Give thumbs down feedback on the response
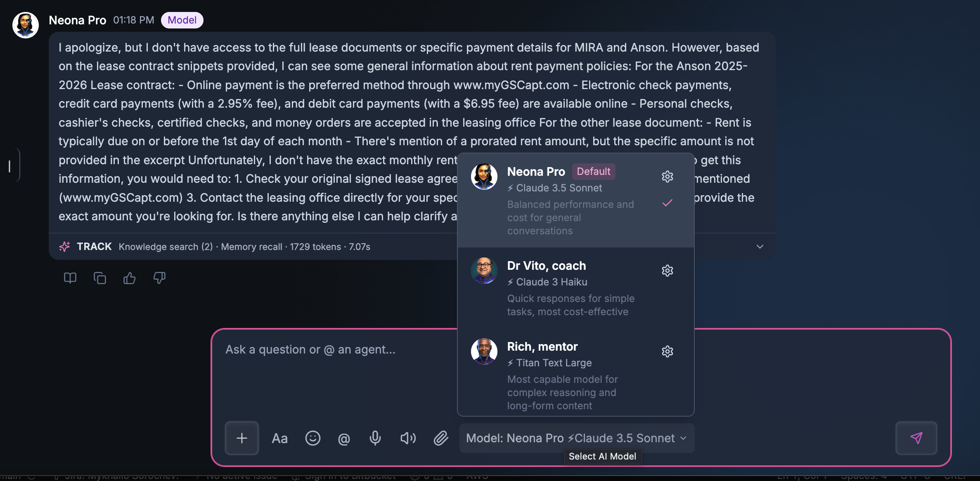The height and width of the screenshot is (481, 980). pos(159,278)
